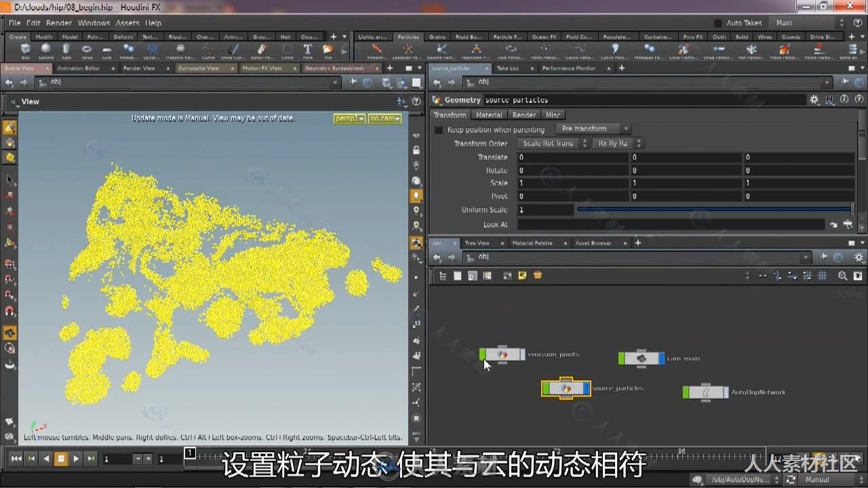Open the Scale Rot Trans order dropdown
The width and height of the screenshot is (868, 488).
click(553, 144)
